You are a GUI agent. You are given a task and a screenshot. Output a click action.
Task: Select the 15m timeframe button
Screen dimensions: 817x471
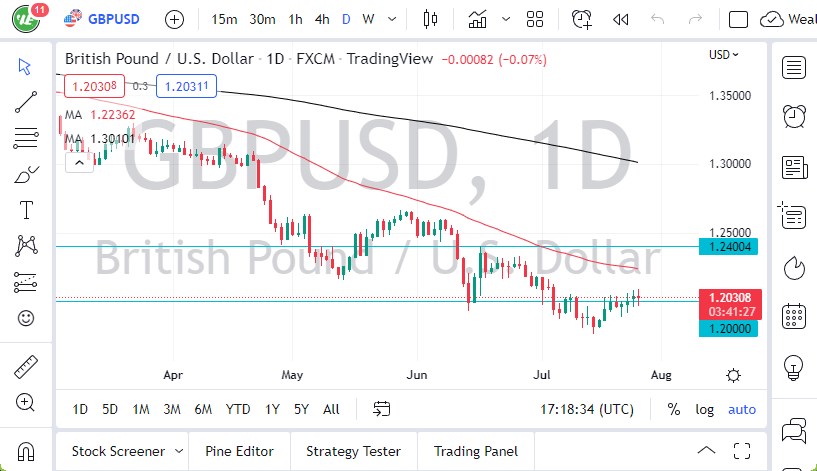coord(225,19)
